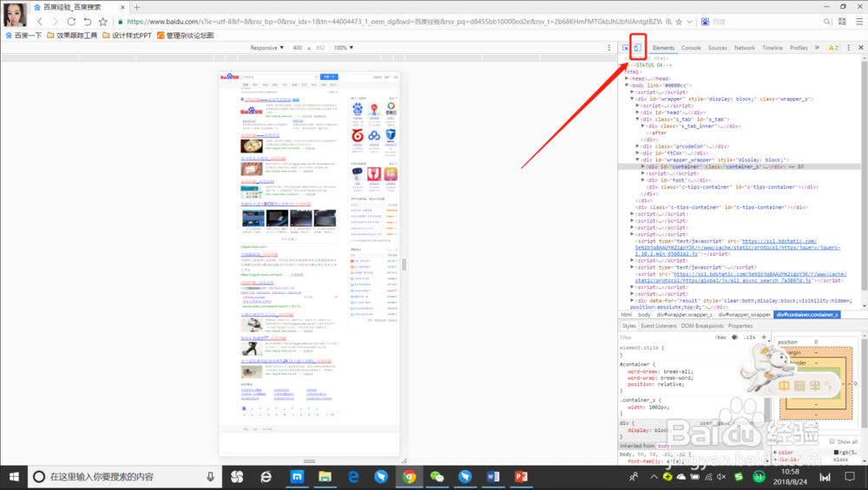868x490 pixels.
Task: Switch to the Profiles tab
Action: pos(799,48)
